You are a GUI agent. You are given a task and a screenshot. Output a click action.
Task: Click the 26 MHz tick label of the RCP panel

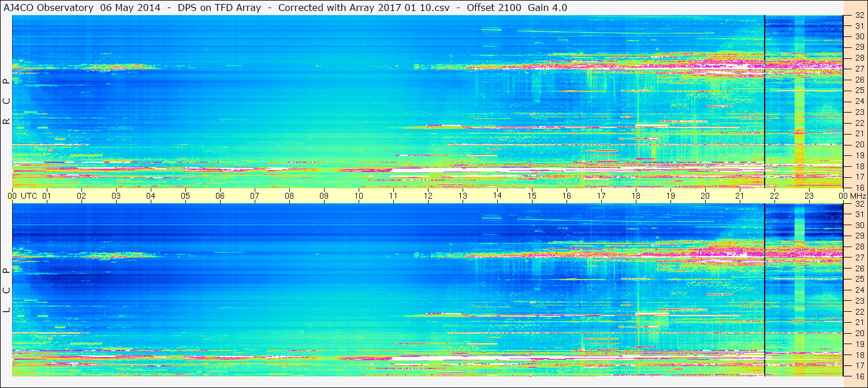point(859,80)
